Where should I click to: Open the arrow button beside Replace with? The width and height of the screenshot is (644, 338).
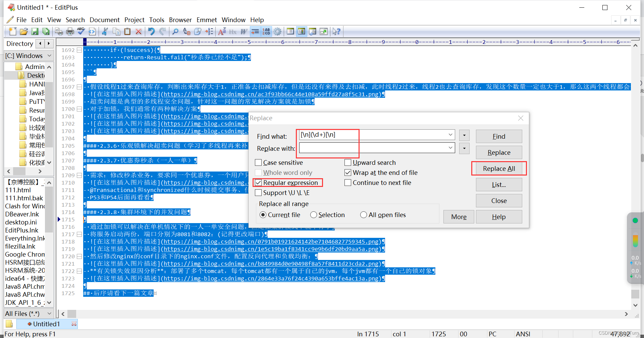point(464,148)
